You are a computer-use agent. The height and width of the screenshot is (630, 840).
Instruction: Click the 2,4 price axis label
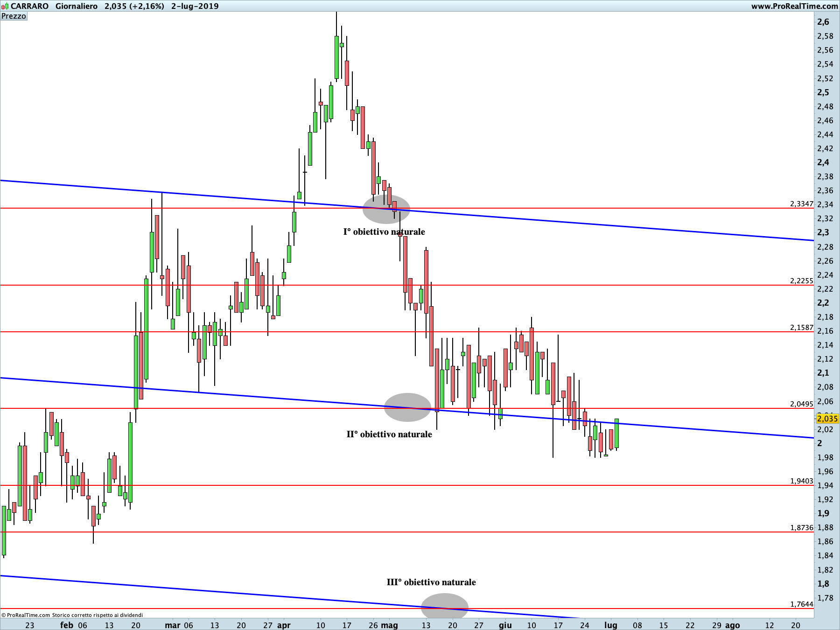[x=823, y=162]
